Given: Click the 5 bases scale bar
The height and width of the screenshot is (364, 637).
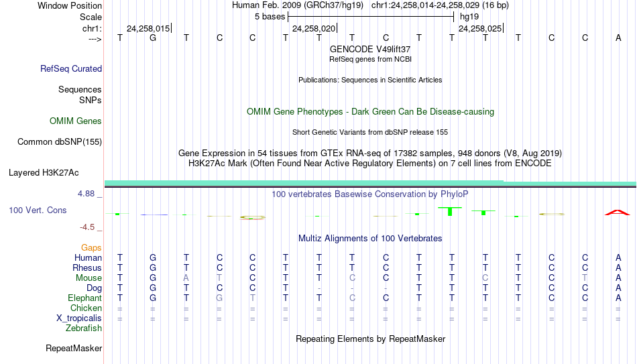Looking at the screenshot, I should (x=371, y=17).
